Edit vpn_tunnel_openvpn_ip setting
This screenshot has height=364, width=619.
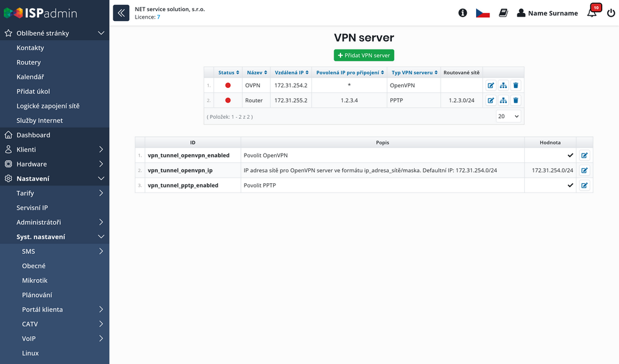(584, 170)
